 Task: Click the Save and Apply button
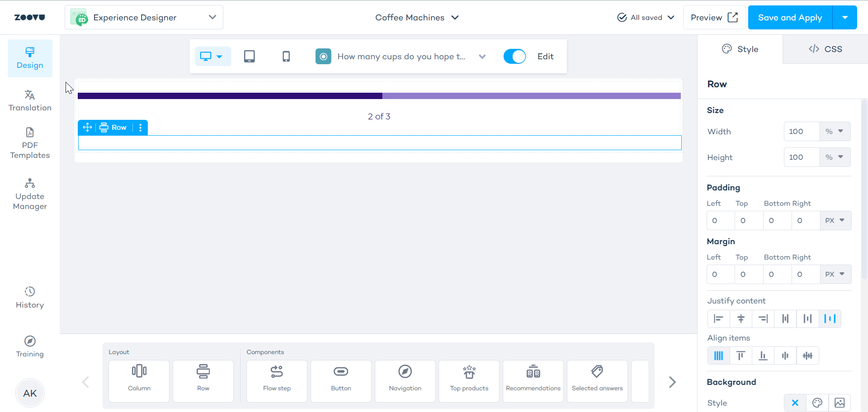click(x=790, y=18)
